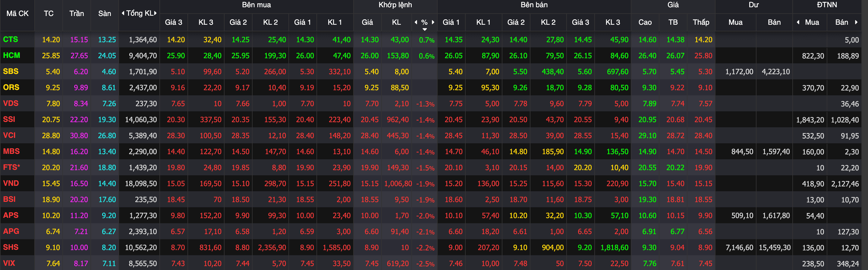The height and width of the screenshot is (270, 868).
Task: Click VIX percent change -2.5%
Action: 425,264
